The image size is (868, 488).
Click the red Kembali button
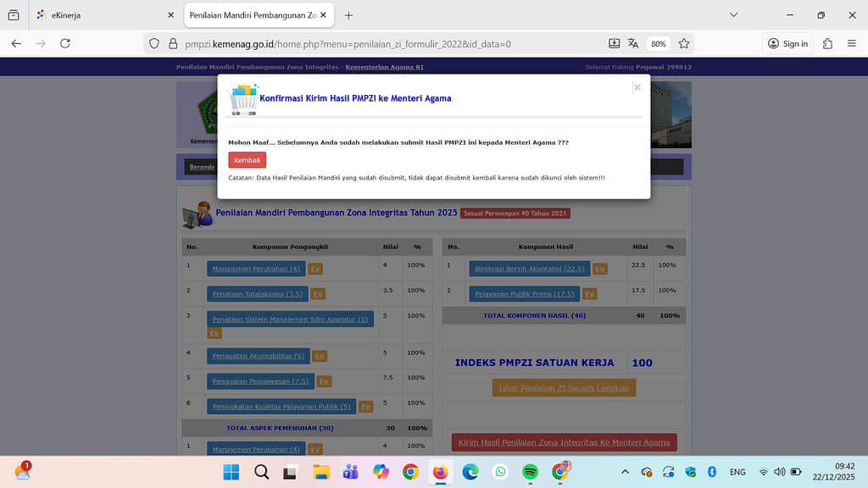click(247, 160)
